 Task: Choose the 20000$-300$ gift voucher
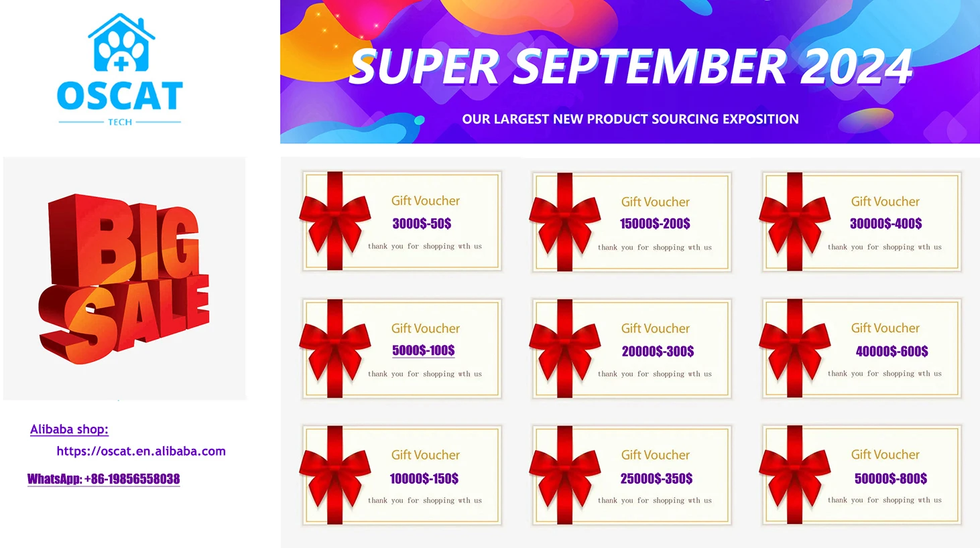(631, 348)
